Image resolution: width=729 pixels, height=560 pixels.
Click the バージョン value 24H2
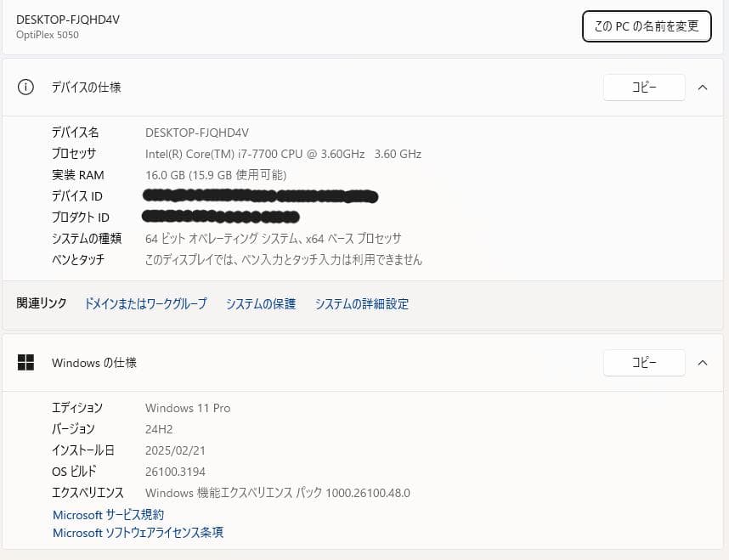(x=159, y=429)
